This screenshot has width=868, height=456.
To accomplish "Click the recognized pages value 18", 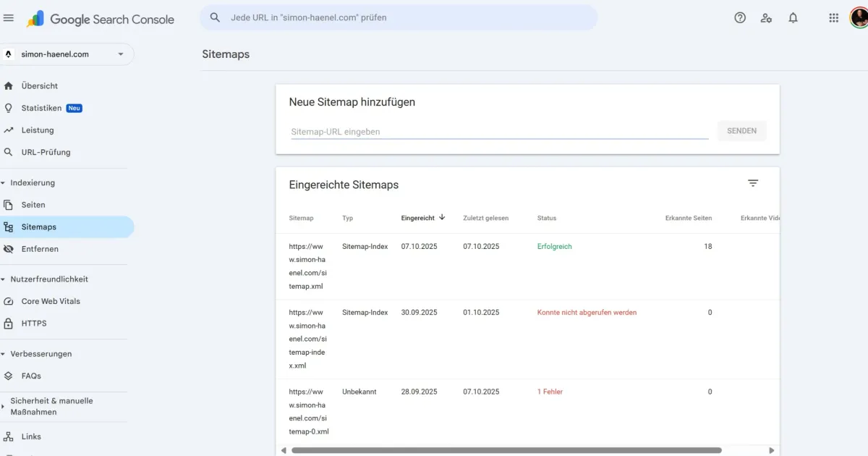I will click(708, 246).
